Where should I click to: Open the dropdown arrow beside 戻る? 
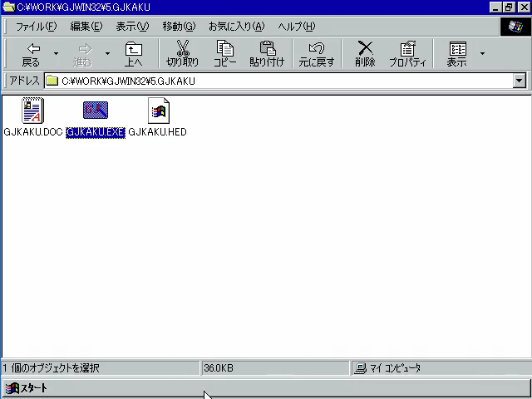[x=56, y=53]
